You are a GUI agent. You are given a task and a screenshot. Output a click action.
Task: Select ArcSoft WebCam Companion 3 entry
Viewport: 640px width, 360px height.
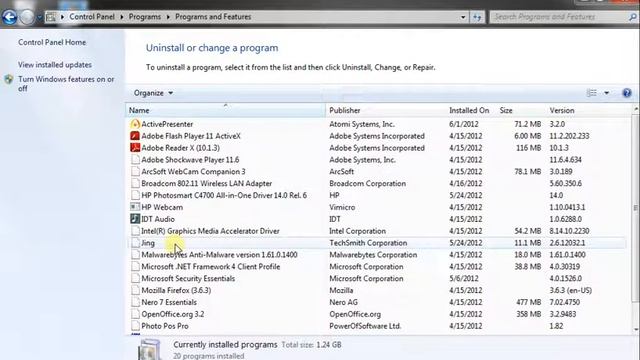(x=193, y=171)
